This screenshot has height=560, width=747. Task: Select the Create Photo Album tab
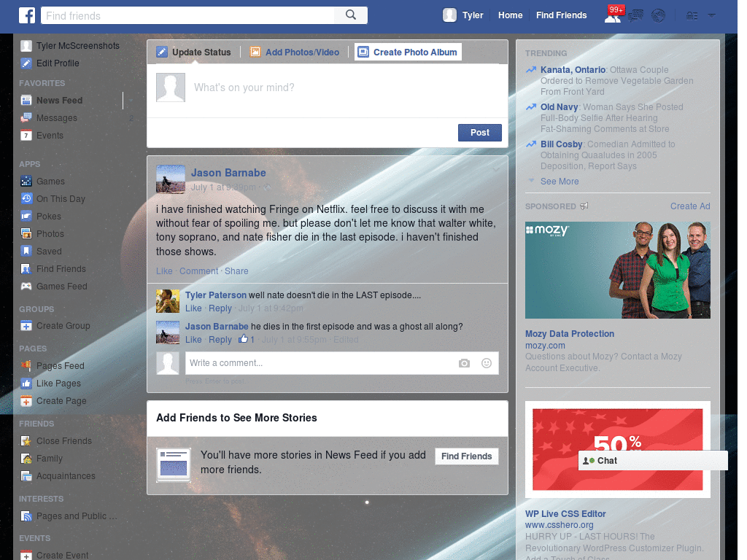point(409,52)
